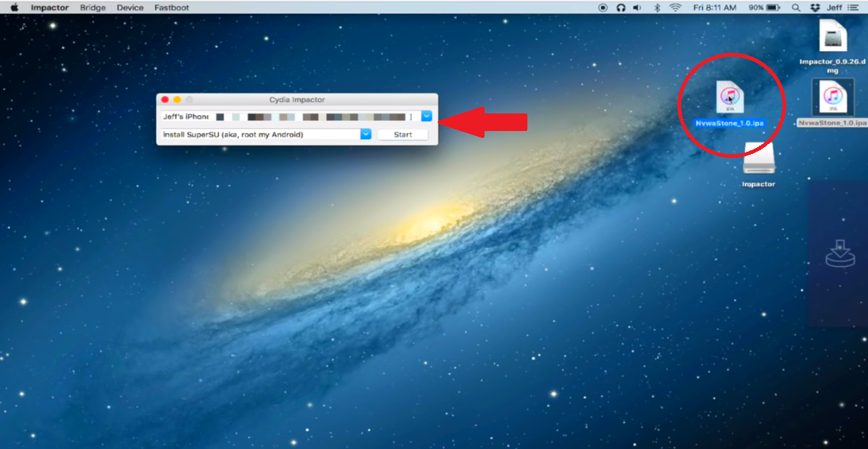Expand the device selection dropdown arrow
The width and height of the screenshot is (868, 449).
tap(426, 116)
